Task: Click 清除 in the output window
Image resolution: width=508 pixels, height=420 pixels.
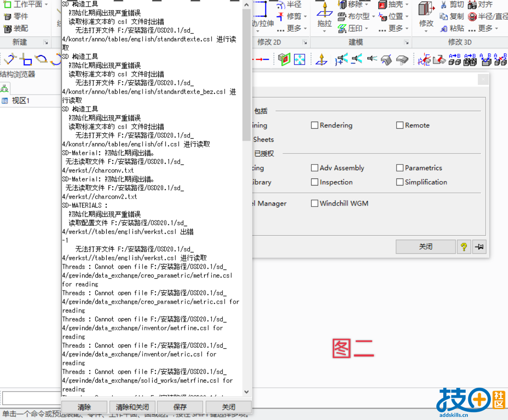Action: [84, 407]
